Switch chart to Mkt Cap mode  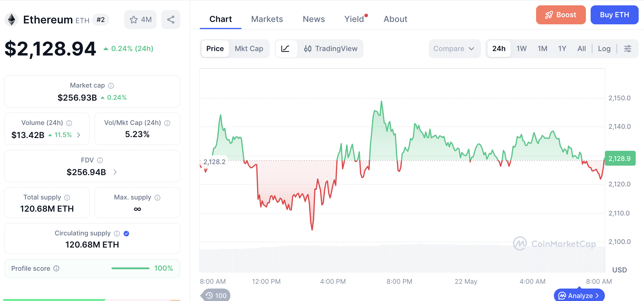(x=249, y=49)
